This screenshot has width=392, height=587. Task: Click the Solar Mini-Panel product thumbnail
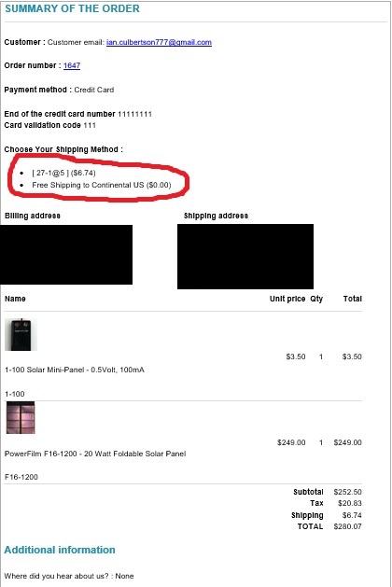pos(21,334)
